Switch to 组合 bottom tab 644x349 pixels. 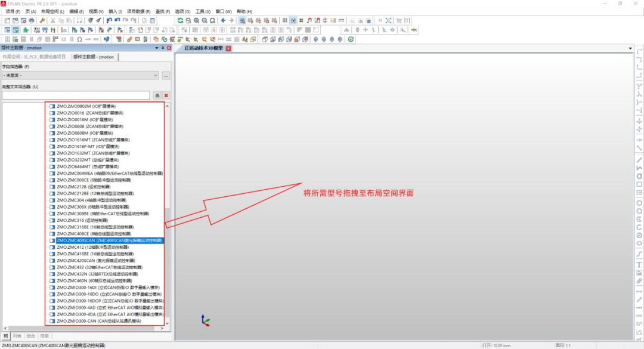point(31,336)
